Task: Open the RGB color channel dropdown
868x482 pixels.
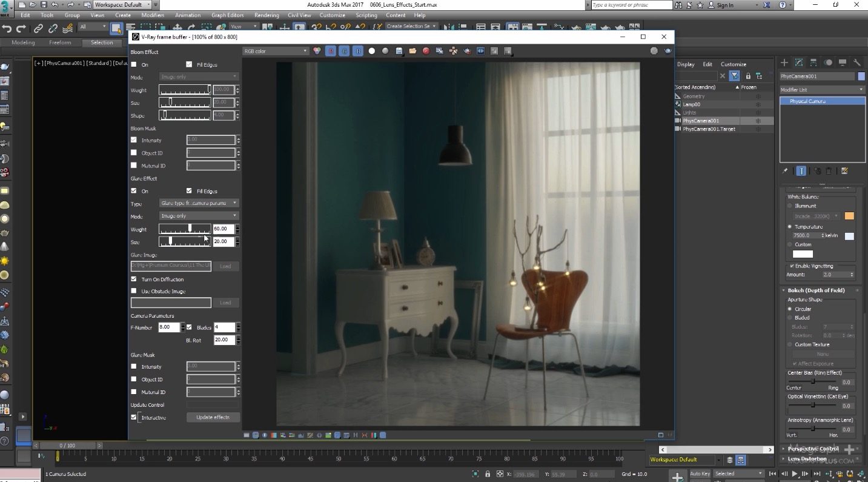Action: coord(276,52)
